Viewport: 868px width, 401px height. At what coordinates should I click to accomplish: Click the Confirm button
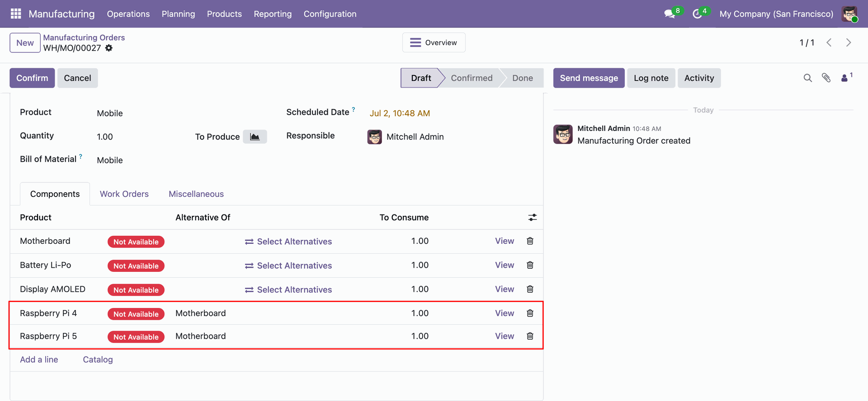(x=32, y=78)
